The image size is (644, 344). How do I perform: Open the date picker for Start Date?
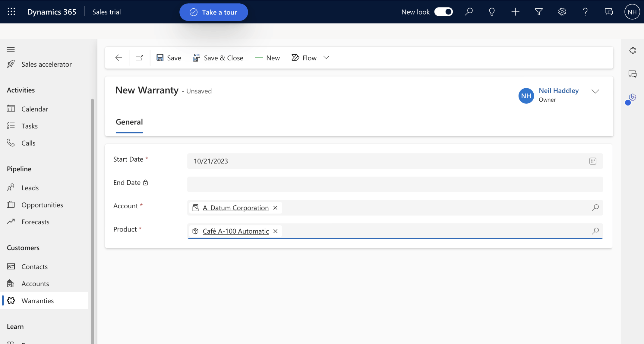593,161
